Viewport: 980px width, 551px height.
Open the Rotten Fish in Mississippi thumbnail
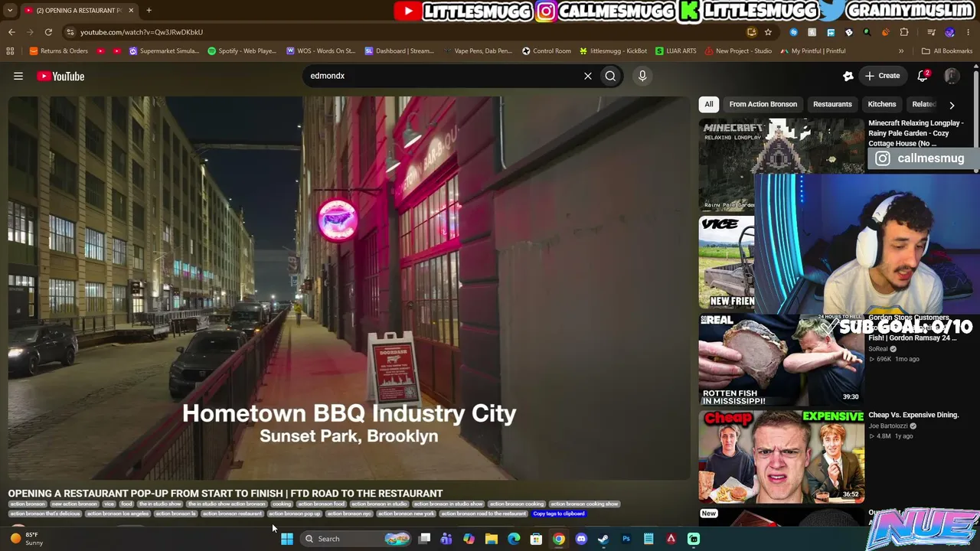click(x=781, y=360)
